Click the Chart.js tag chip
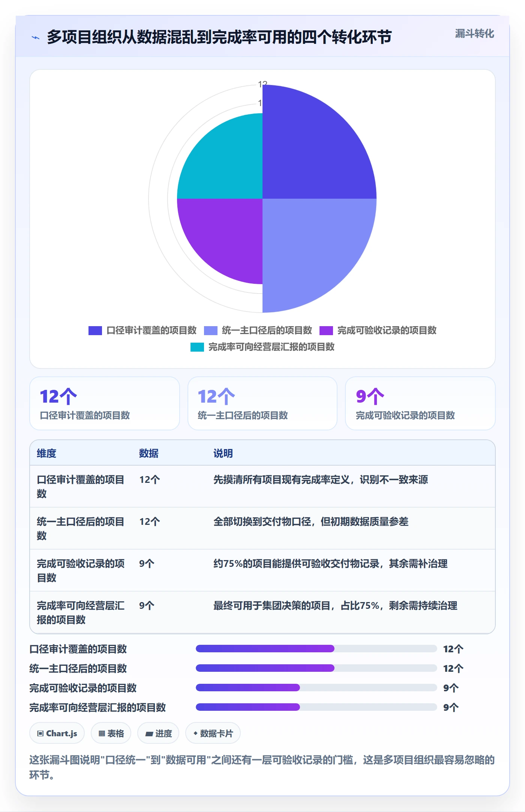Image resolution: width=525 pixels, height=812 pixels. [x=57, y=733]
